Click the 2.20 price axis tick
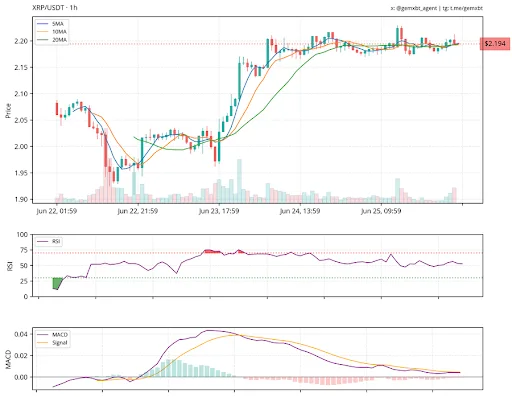Image resolution: width=512 pixels, height=397 pixels. click(21, 41)
